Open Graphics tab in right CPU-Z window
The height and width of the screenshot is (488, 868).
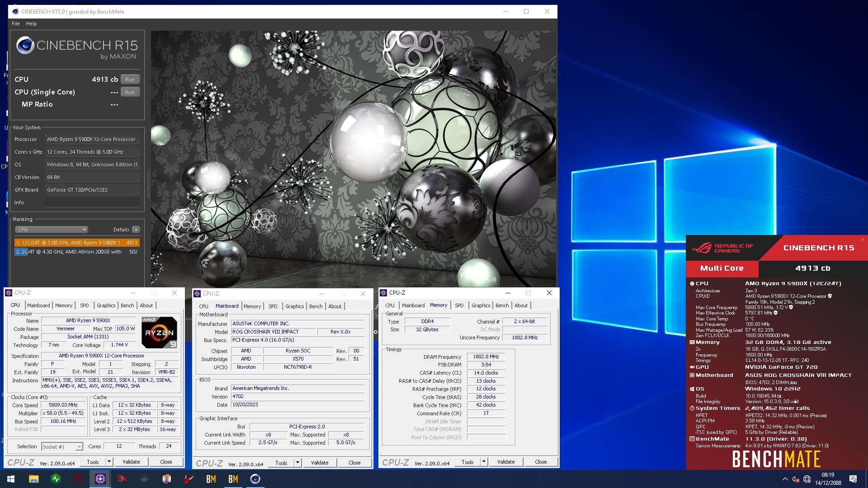[x=481, y=305]
